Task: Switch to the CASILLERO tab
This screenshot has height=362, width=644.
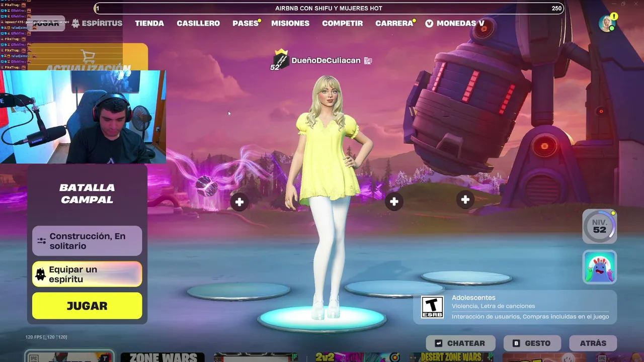Action: (198, 23)
